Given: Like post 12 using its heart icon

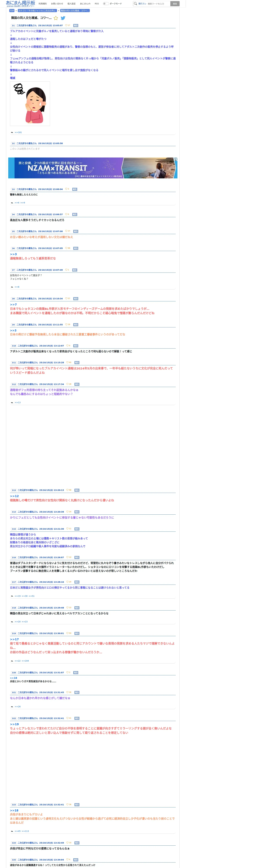Looking at the screenshot, I should 67,384.
